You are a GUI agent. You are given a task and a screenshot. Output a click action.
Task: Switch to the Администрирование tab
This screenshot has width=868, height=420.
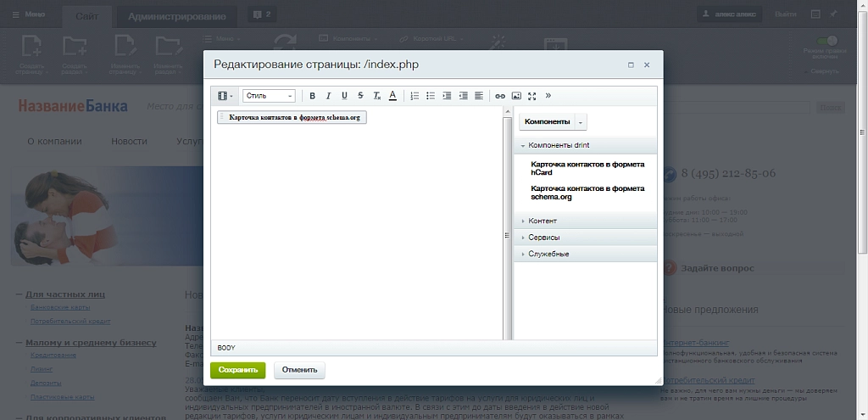(176, 16)
